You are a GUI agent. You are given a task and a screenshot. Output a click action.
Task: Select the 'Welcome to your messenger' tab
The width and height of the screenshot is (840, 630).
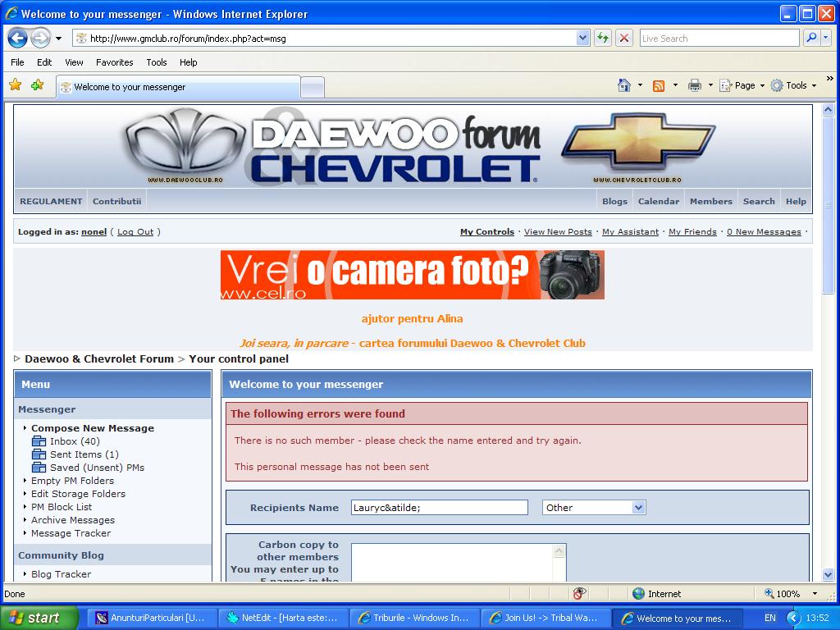click(178, 87)
